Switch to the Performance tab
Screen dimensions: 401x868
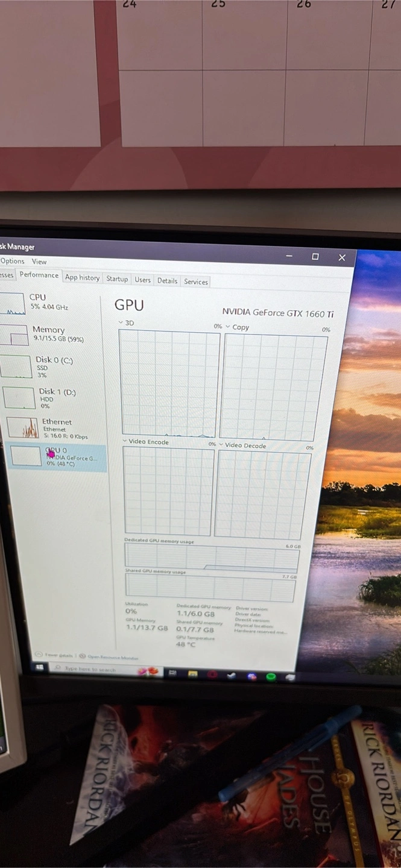tap(39, 275)
